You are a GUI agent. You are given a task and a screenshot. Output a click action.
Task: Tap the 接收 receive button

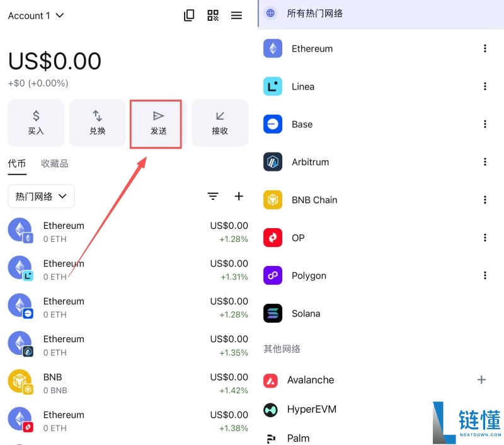tap(220, 123)
